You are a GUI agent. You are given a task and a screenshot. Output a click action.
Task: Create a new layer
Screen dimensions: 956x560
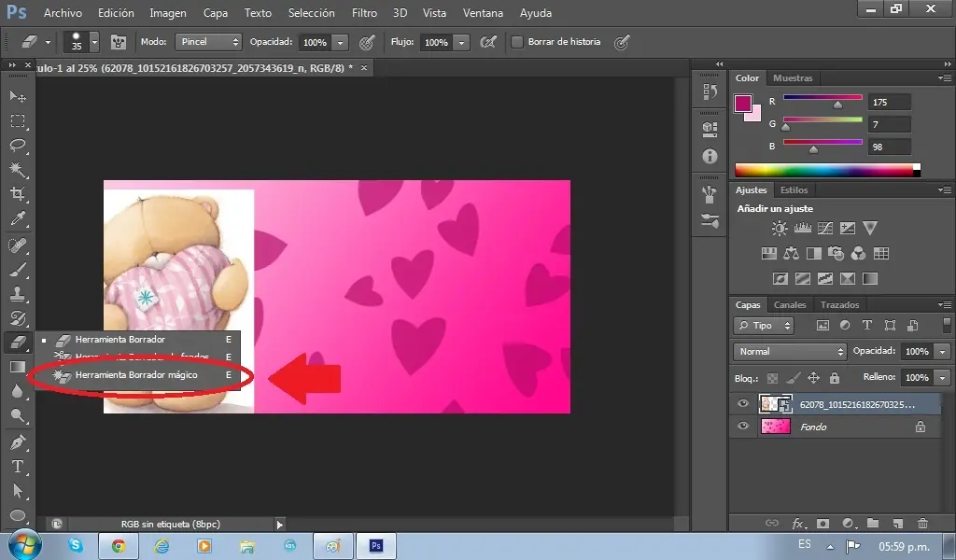point(897,523)
